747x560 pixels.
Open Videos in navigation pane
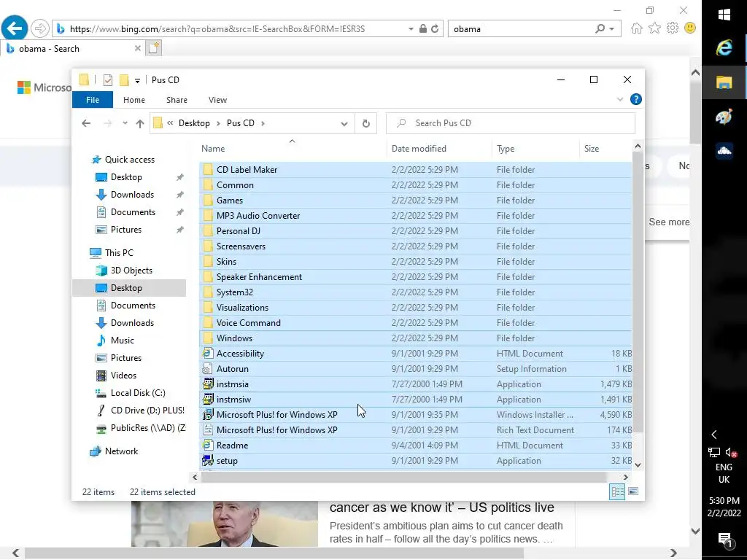pos(123,376)
